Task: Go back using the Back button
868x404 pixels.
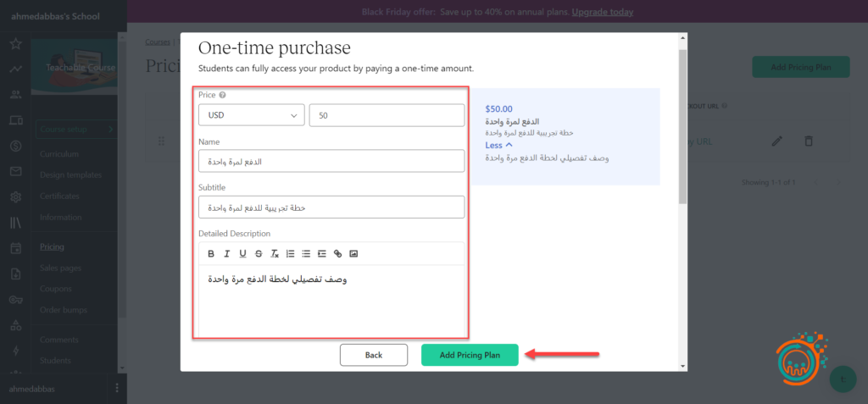Action: (x=374, y=355)
